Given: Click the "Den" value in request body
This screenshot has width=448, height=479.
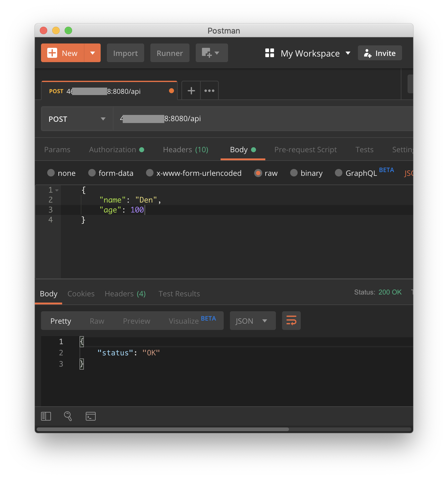Looking at the screenshot, I should point(146,200).
